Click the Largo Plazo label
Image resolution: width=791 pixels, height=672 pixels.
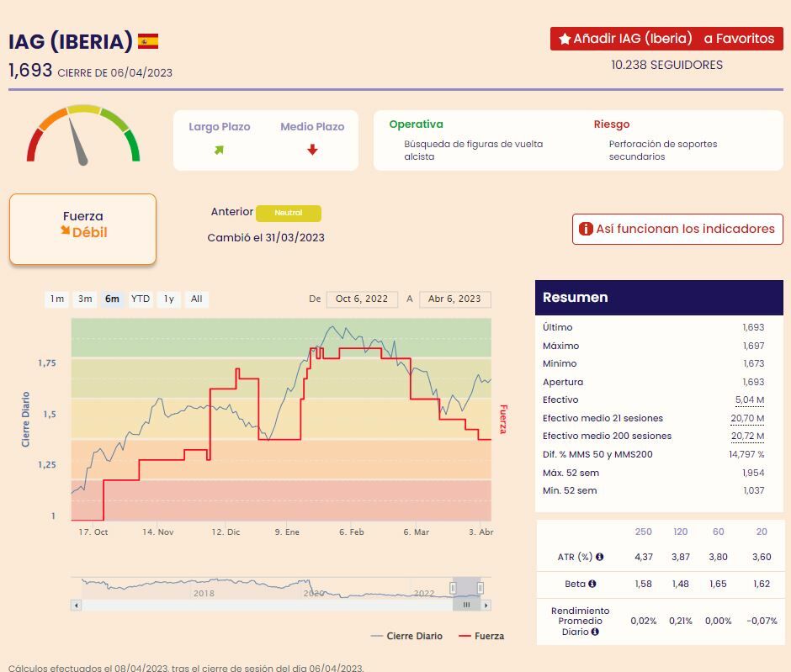coord(220,127)
